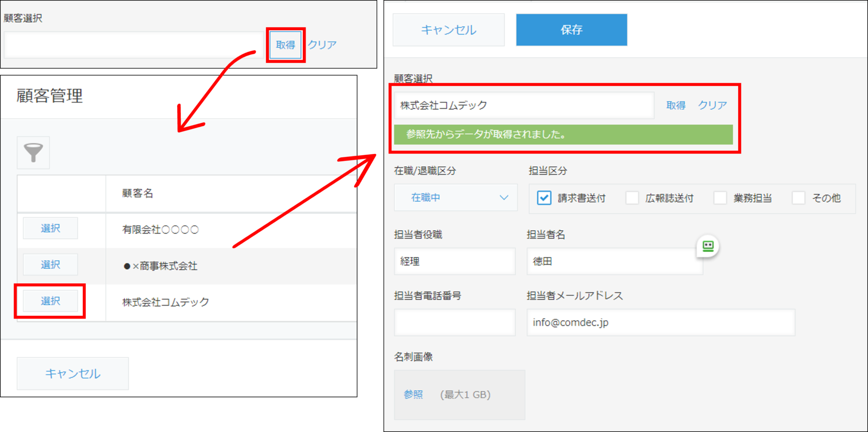Click 株式会社コムデック in the customer list
Screen dimensions: 868x432
coord(165,302)
